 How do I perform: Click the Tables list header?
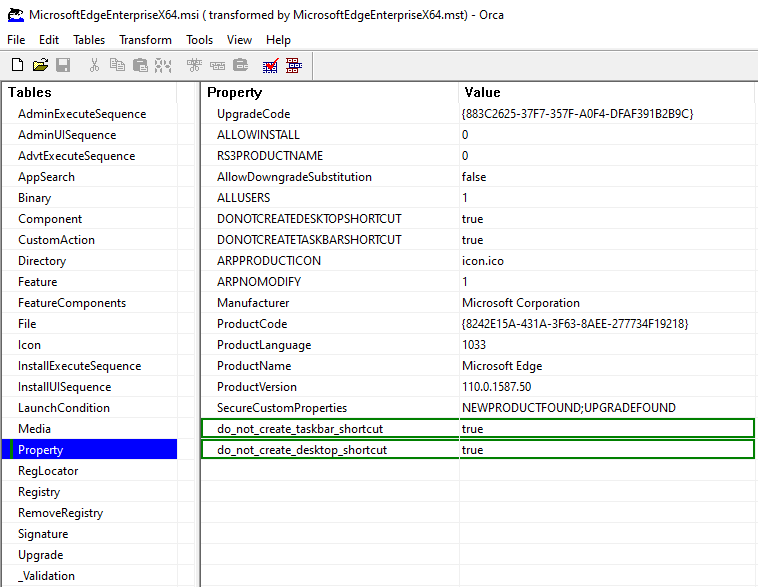(x=90, y=92)
